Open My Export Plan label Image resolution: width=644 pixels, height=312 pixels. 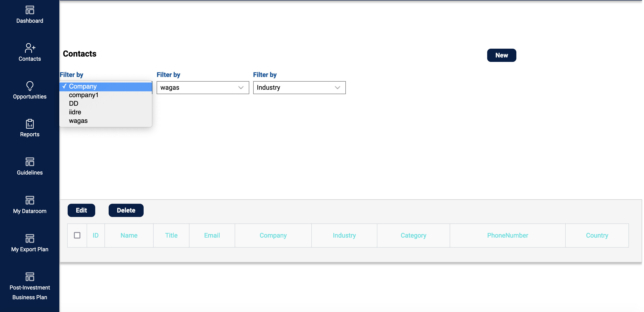pyautogui.click(x=30, y=249)
